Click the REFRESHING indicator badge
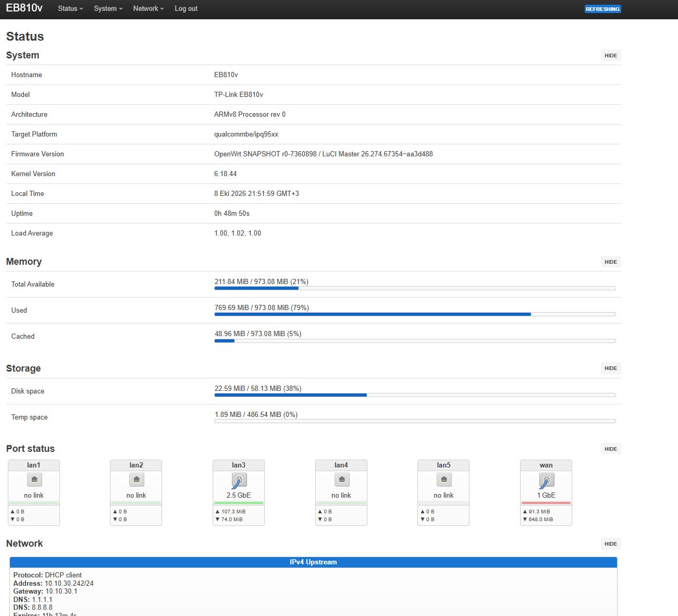 (602, 9)
